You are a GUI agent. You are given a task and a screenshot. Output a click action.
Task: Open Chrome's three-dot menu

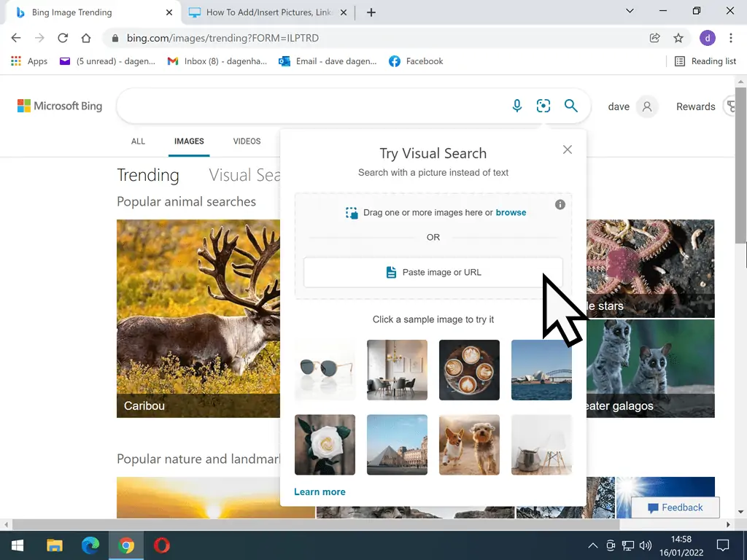tap(732, 37)
